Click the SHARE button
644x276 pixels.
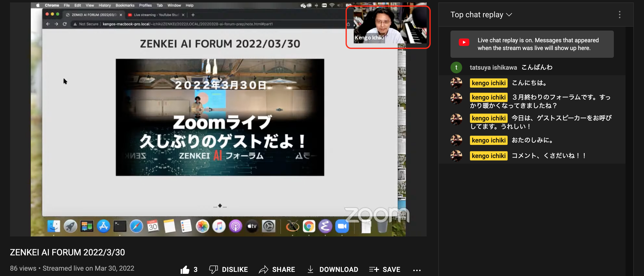[277, 269]
